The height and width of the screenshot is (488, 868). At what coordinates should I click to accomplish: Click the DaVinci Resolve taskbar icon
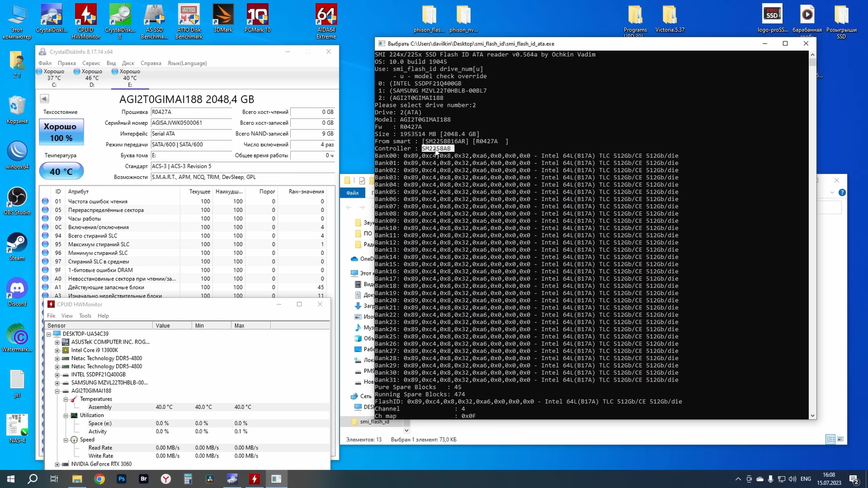coord(210,479)
